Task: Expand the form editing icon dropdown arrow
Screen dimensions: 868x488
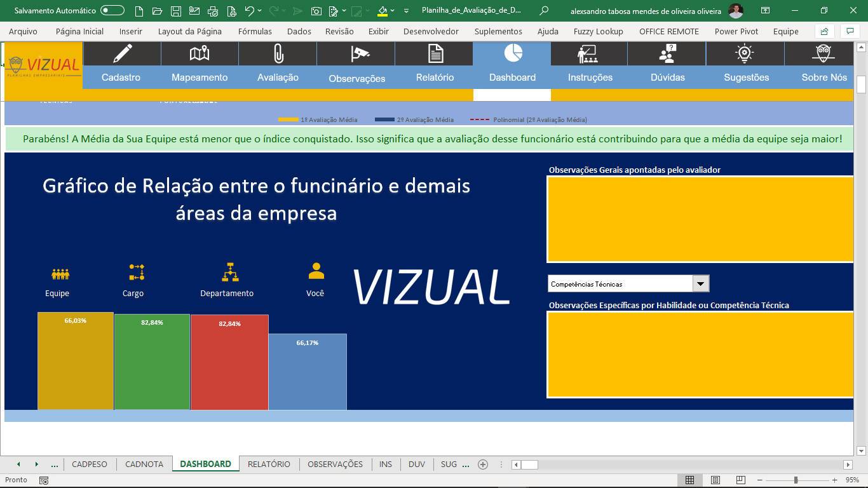Action: click(344, 11)
